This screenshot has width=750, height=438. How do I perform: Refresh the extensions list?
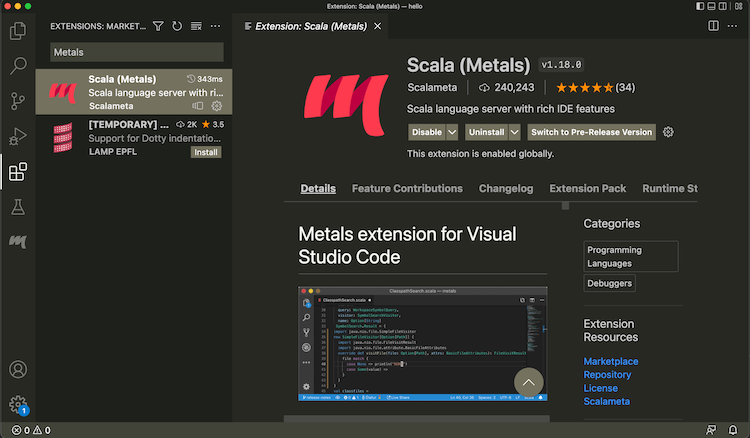click(x=177, y=26)
